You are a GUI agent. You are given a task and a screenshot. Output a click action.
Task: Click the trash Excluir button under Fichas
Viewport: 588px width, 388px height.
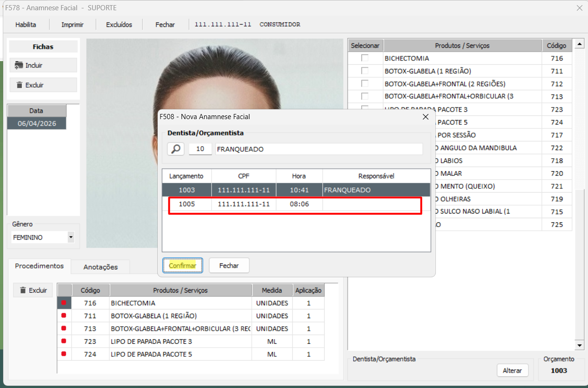tap(43, 85)
